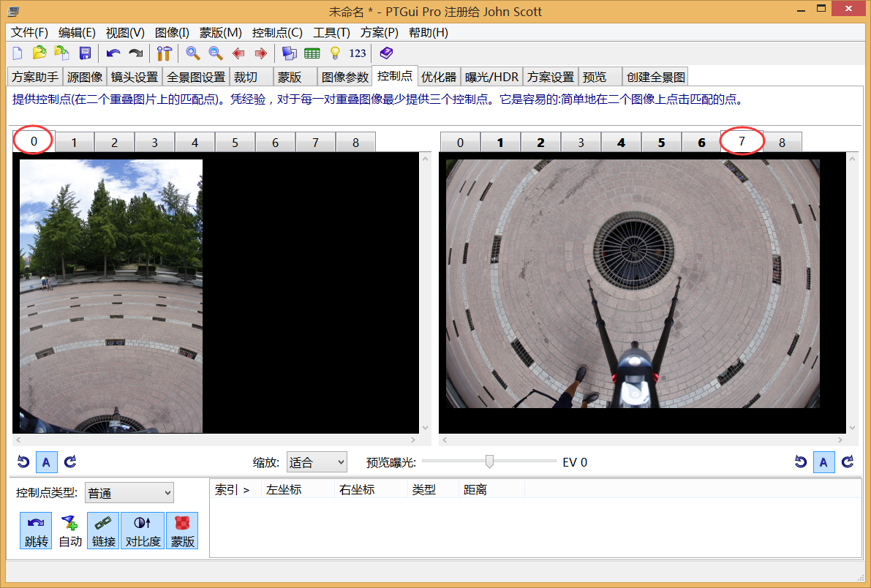Viewport: 871px width, 588px height.
Task: Click the light bulb icon in toolbar
Action: [335, 53]
